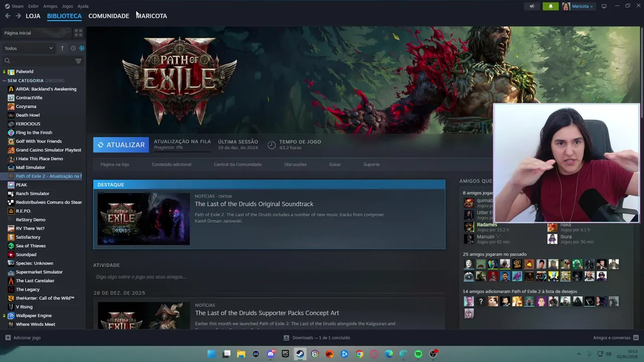Click the sort ascending arrow in library filter
This screenshot has height=362, width=644.
click(62, 48)
